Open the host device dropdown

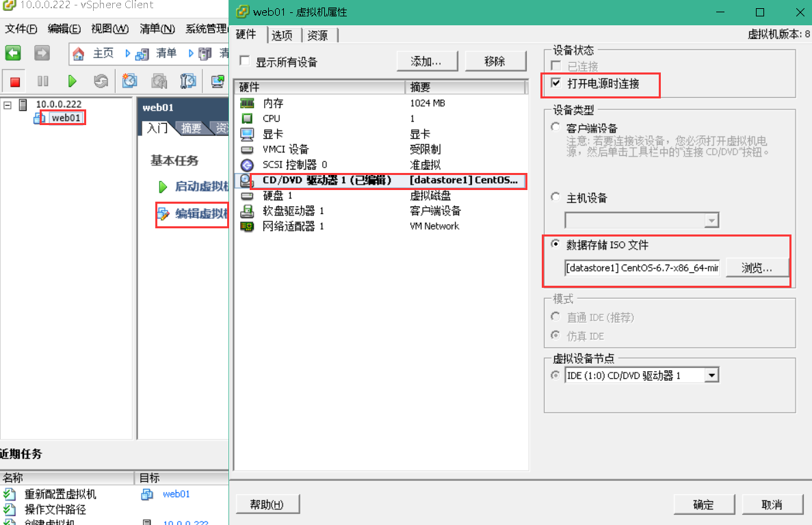712,220
